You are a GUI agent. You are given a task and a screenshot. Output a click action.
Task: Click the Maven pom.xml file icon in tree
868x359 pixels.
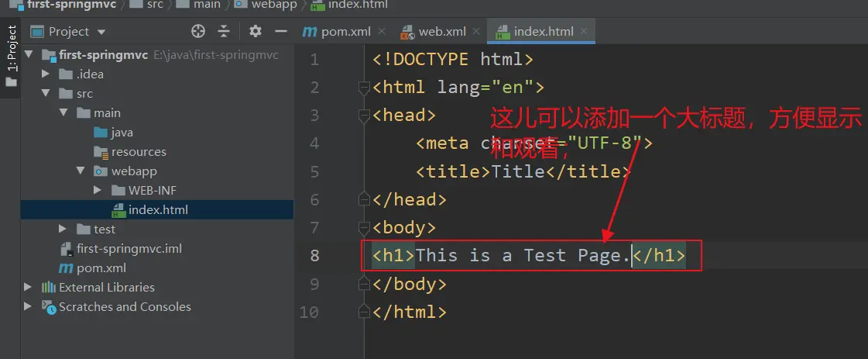[x=67, y=268]
